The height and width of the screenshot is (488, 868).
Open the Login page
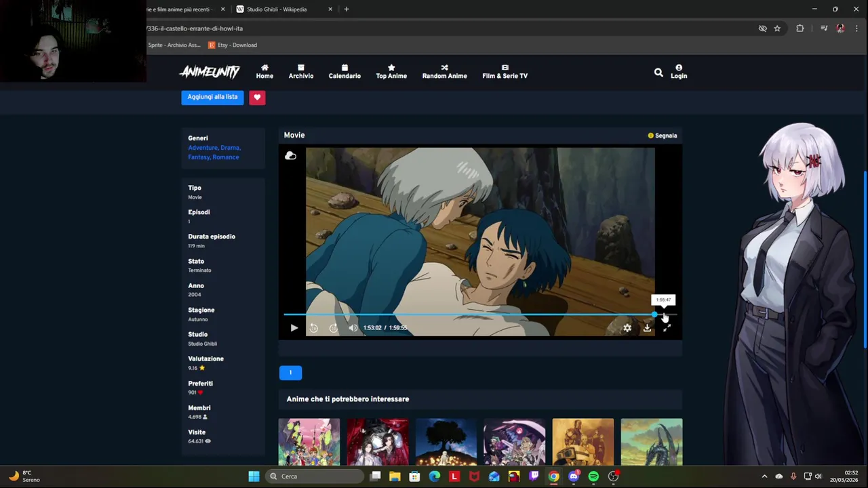coord(679,72)
